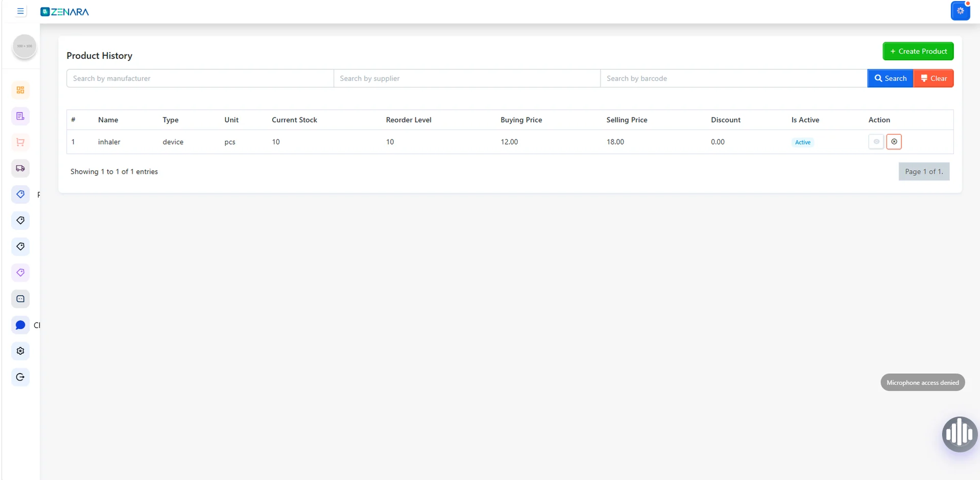Screen dimensions: 980x480
Task: Click the Is Active column header
Action: click(805, 120)
